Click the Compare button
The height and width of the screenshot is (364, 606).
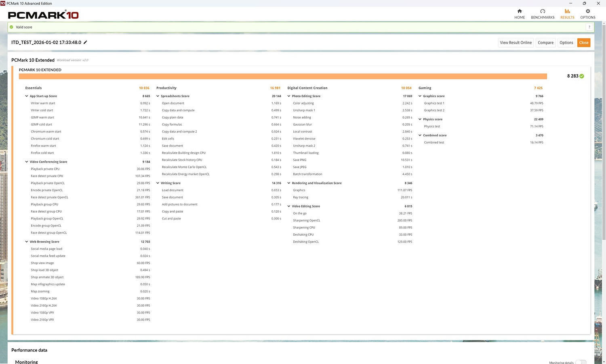545,43
